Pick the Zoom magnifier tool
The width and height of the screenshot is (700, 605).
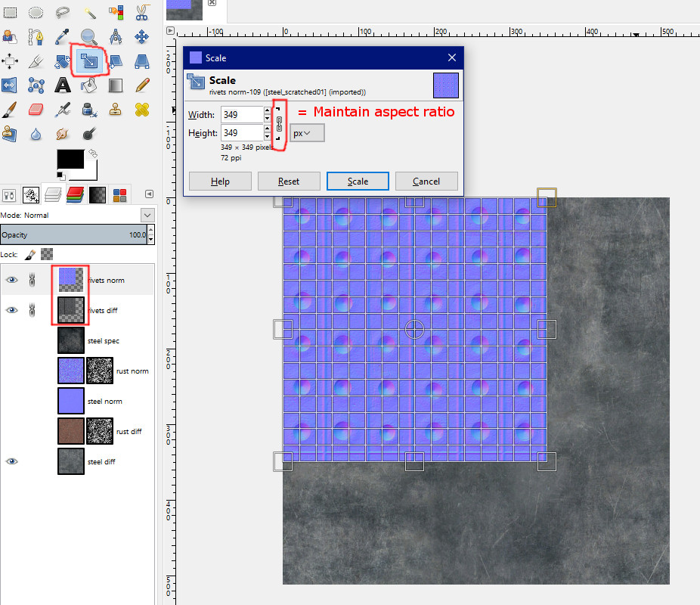click(x=89, y=37)
